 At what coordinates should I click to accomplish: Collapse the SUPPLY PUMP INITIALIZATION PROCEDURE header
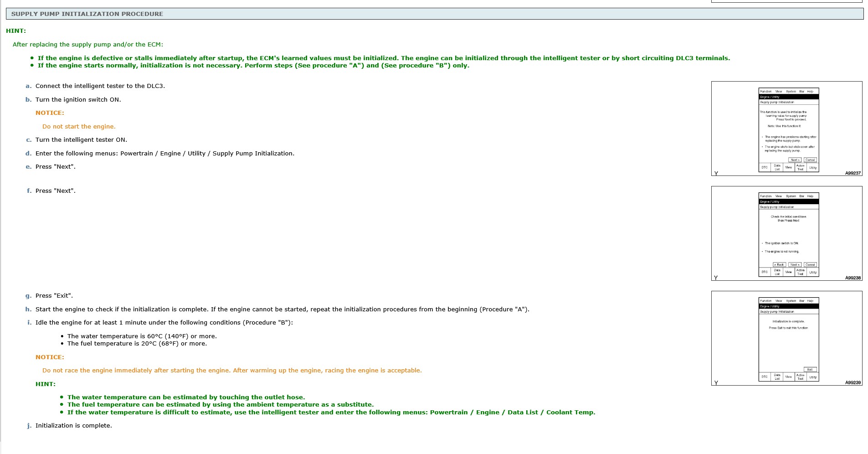tap(87, 14)
